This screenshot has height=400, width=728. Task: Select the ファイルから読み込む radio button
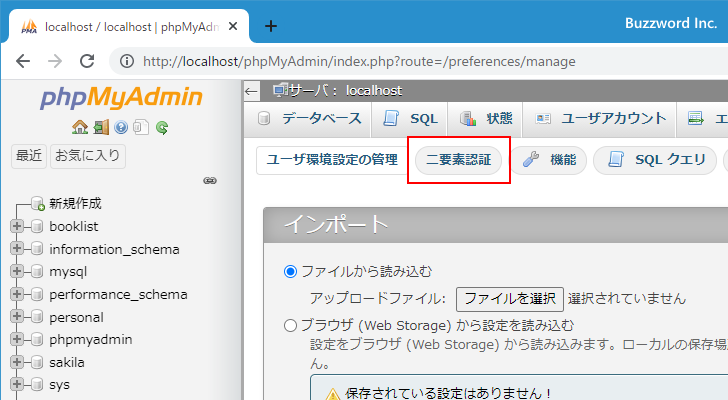click(x=291, y=272)
